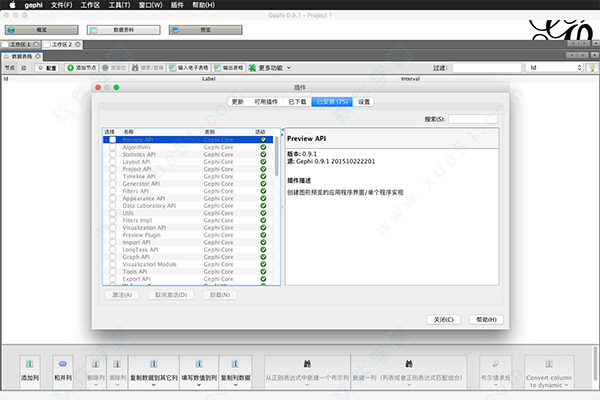Click the 激活(A) activate button
Viewport: 600px width, 400px height.
click(x=122, y=295)
